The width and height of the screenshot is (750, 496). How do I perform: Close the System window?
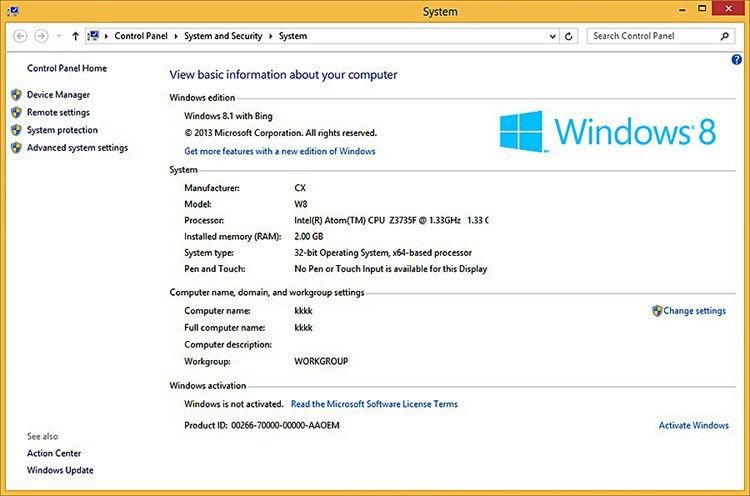point(728,9)
